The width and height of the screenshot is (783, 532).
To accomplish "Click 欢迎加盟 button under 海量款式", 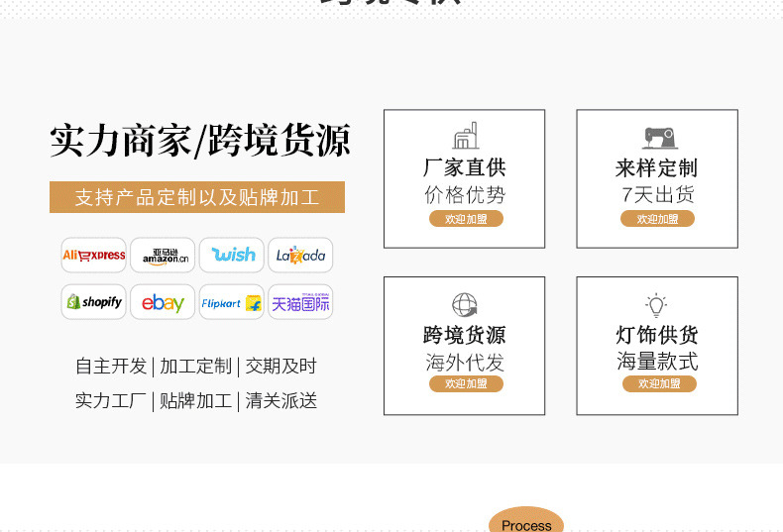I will (x=659, y=383).
